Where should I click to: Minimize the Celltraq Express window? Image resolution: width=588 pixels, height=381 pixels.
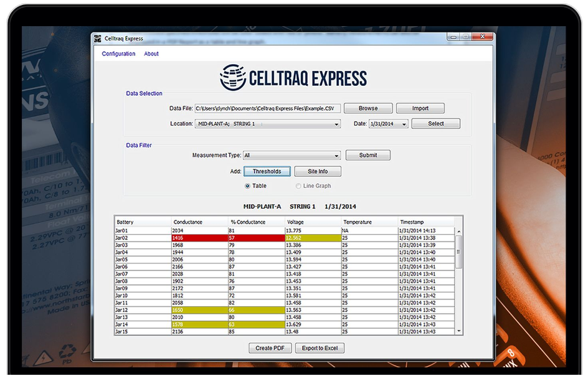click(x=453, y=37)
